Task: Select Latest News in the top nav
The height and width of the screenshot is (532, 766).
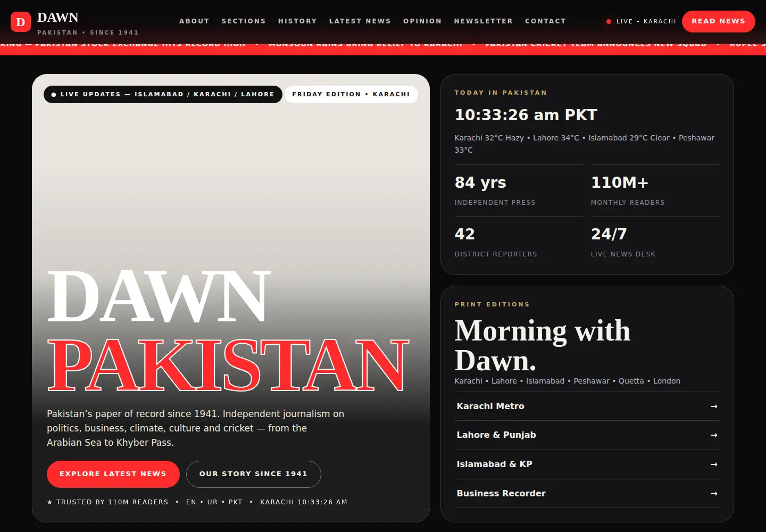Action: tap(360, 21)
